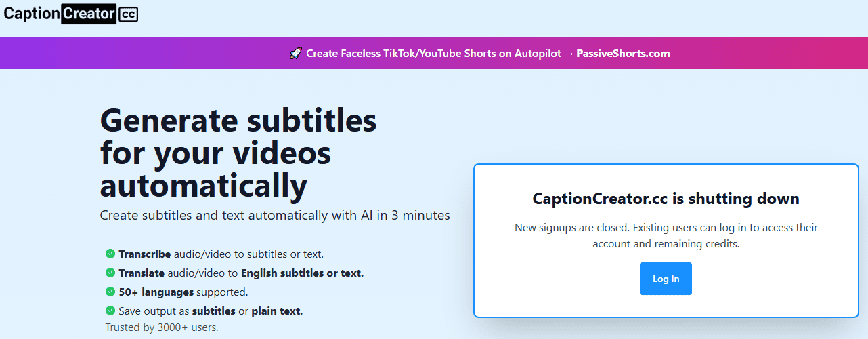
Task: Click the green checkmark beside Save output
Action: (x=110, y=311)
